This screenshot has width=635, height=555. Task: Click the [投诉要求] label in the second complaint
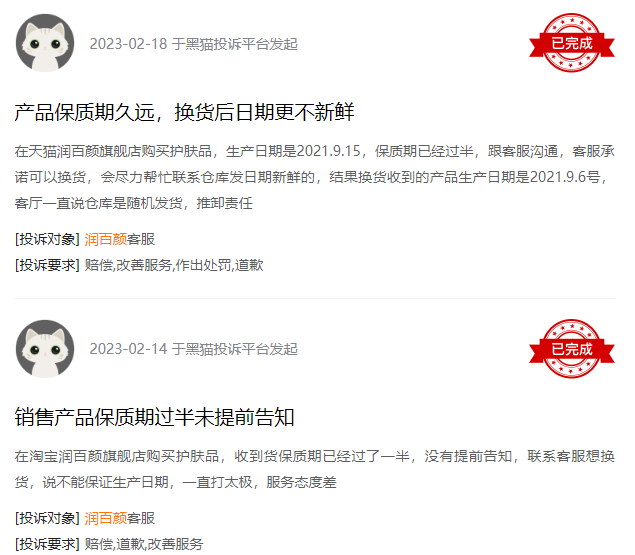click(x=47, y=544)
